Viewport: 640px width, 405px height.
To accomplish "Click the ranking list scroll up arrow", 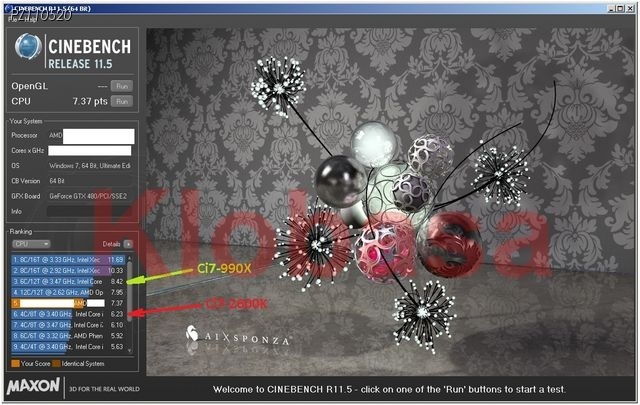I will coord(130,258).
